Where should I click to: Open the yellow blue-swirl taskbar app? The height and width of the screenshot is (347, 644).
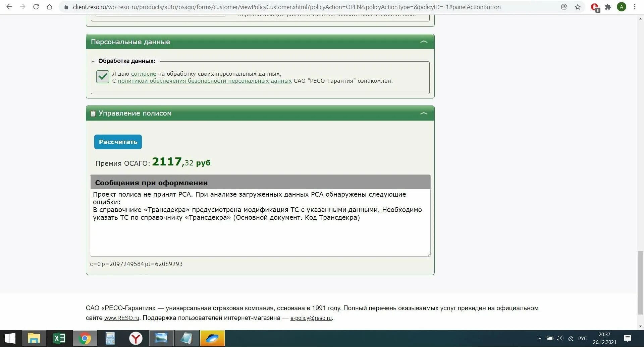pyautogui.click(x=212, y=339)
